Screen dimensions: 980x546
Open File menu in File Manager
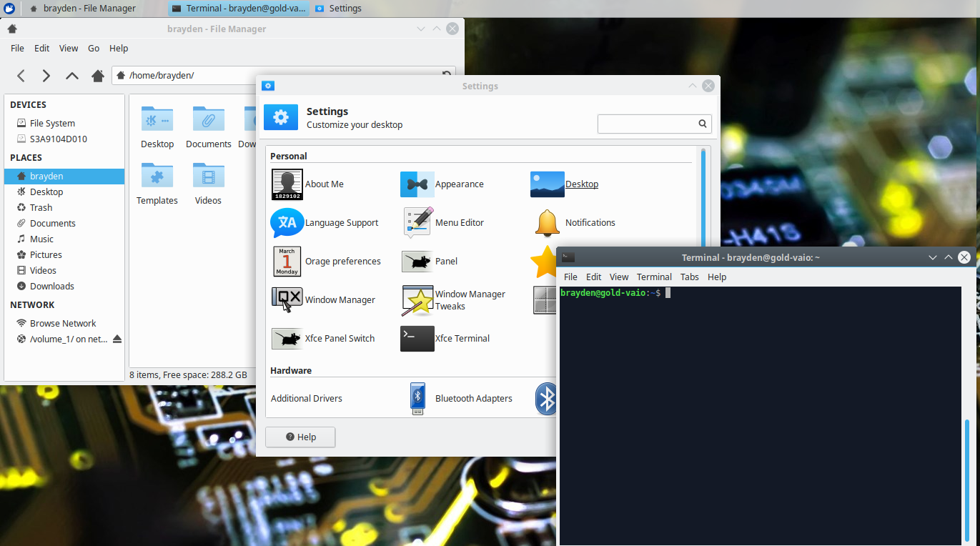[18, 48]
